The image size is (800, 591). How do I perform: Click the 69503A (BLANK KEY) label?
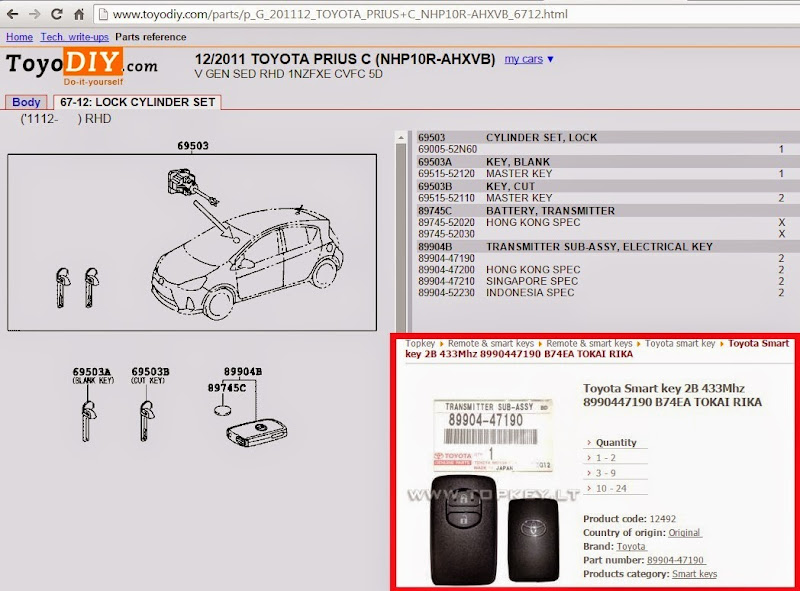93,376
